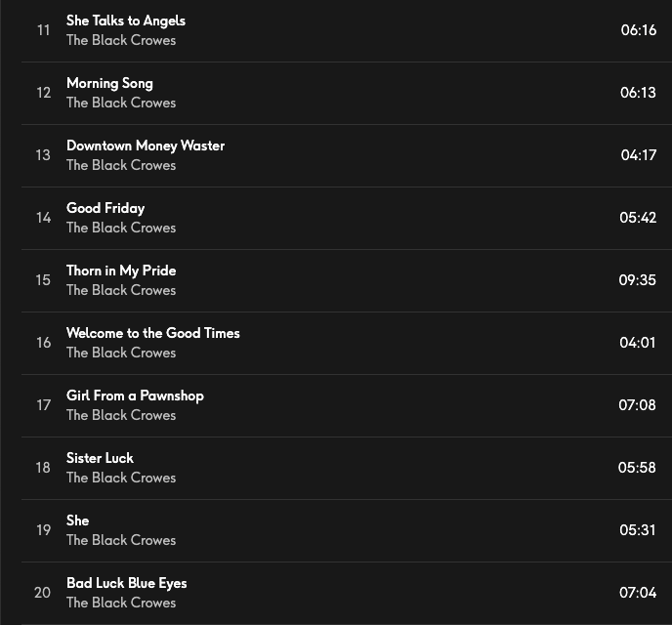The width and height of the screenshot is (672, 625).
Task: Select the track titled She
Action: click(x=77, y=521)
